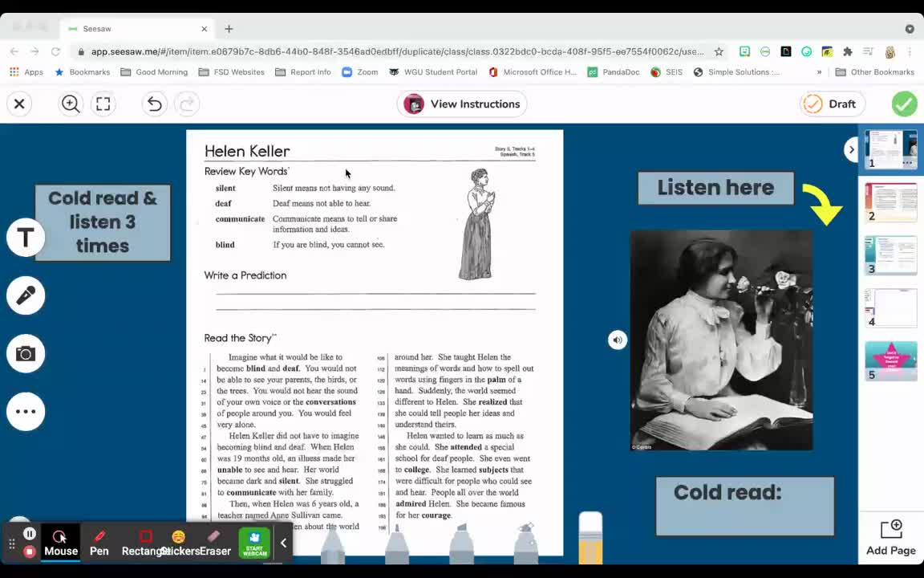Screen dimensions: 924x578
Task: Open the camera tool
Action: click(26, 353)
